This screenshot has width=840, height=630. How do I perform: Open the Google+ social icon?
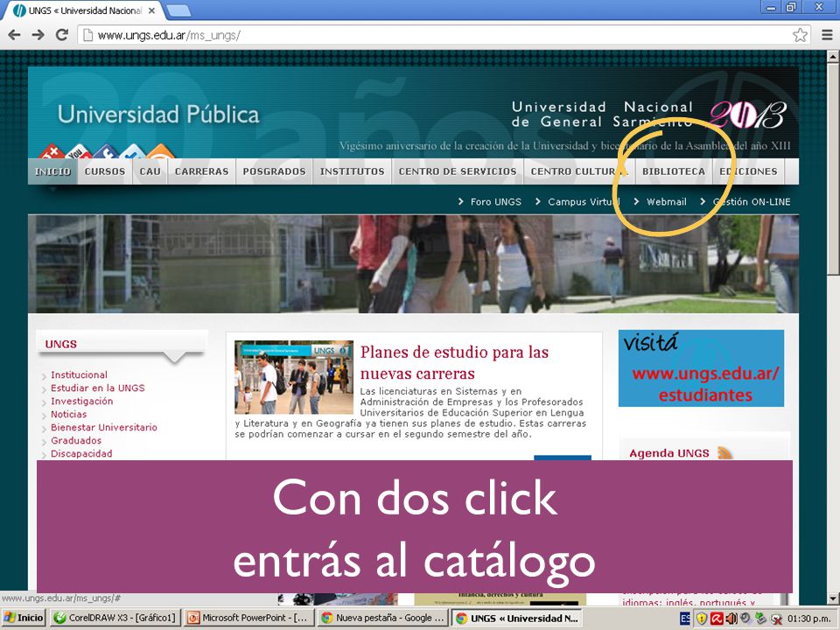[x=52, y=151]
